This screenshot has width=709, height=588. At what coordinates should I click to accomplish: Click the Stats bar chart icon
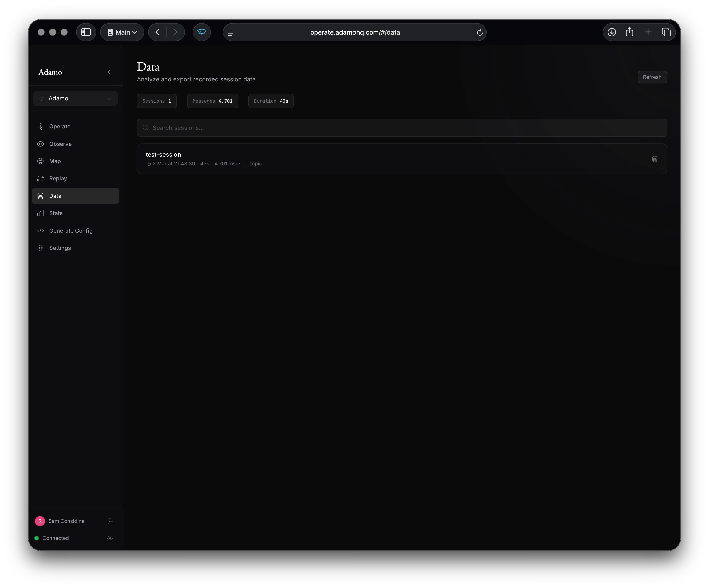40,213
